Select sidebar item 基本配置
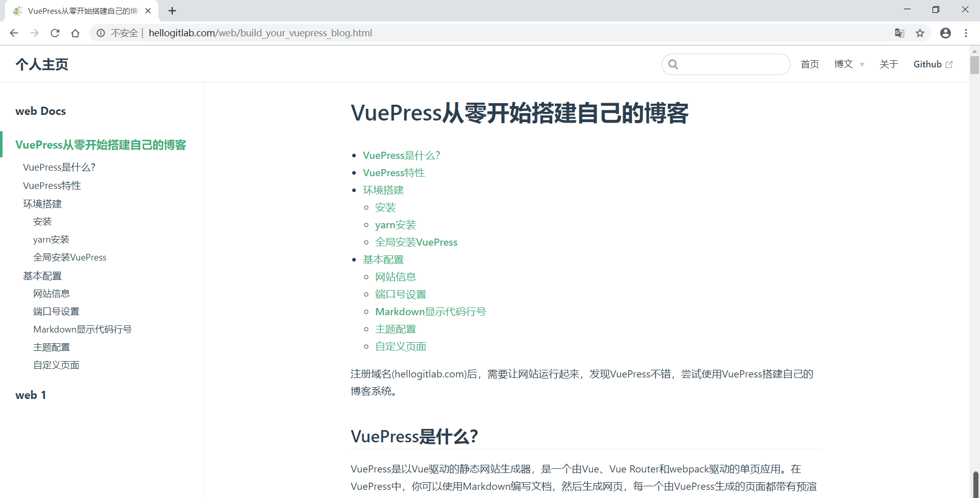This screenshot has height=498, width=980. click(42, 276)
